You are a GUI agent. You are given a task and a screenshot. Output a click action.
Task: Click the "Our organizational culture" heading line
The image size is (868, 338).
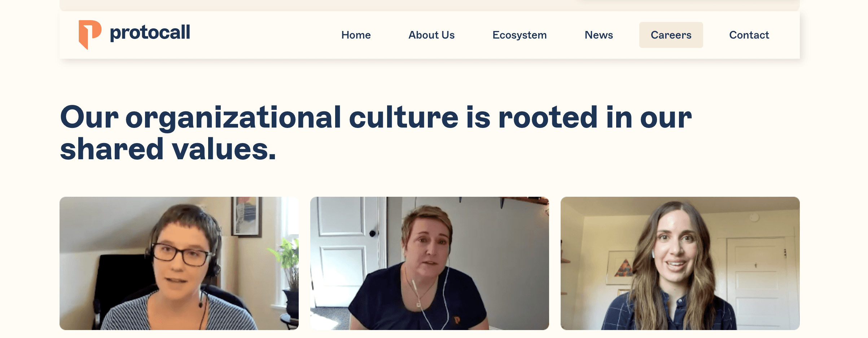point(375,117)
